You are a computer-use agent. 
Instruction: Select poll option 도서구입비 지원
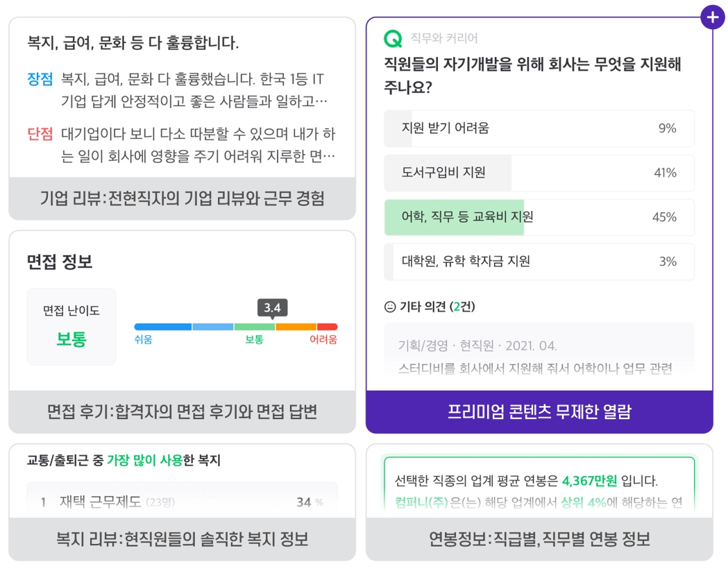539,173
